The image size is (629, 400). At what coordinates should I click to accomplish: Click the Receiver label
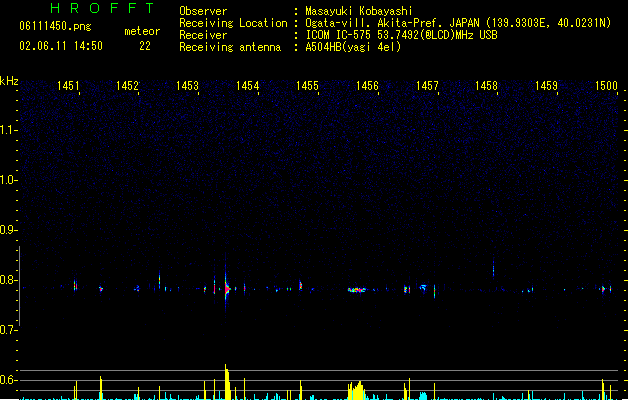(x=203, y=35)
